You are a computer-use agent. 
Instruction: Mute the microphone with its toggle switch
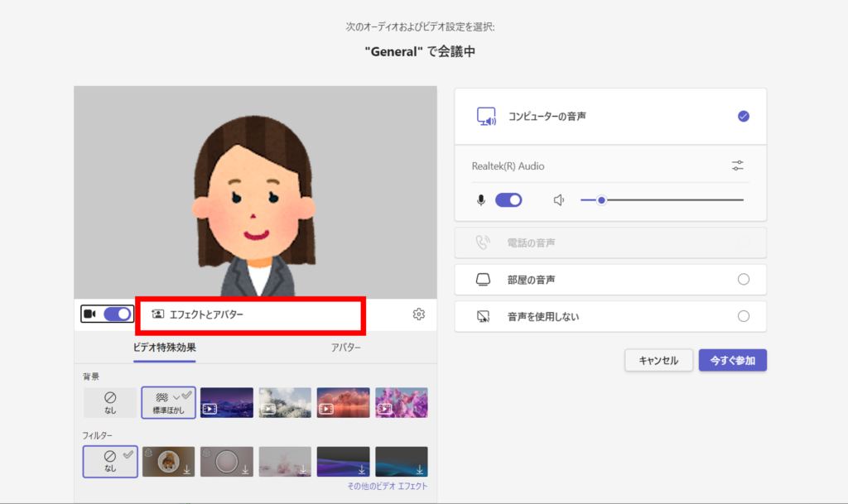tap(508, 199)
